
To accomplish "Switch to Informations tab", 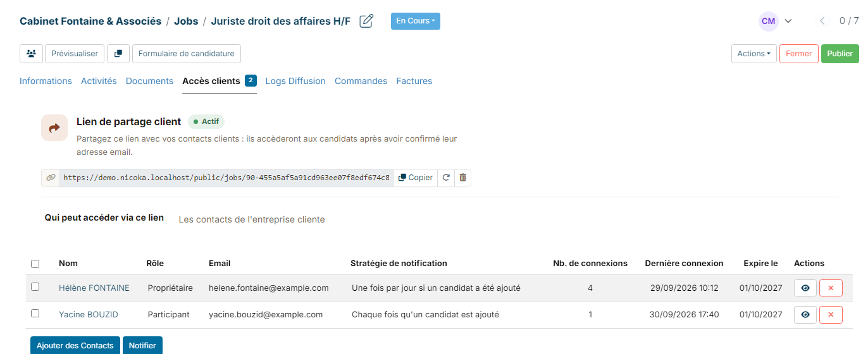I will pyautogui.click(x=46, y=81).
